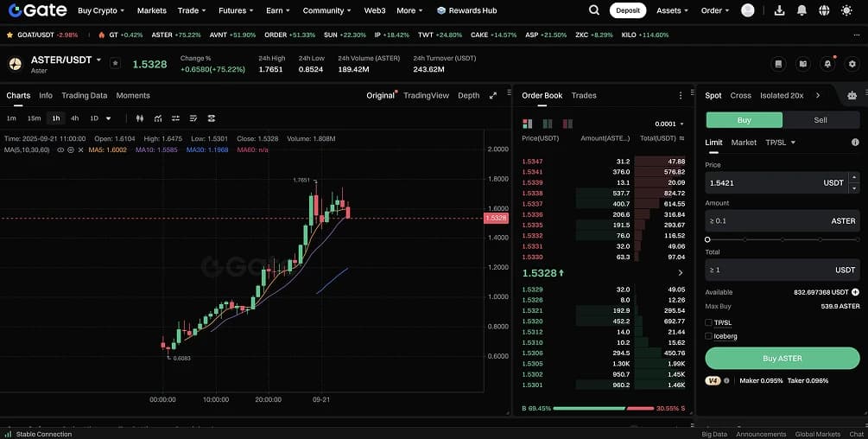Open the search magnifier icon

[x=594, y=10]
